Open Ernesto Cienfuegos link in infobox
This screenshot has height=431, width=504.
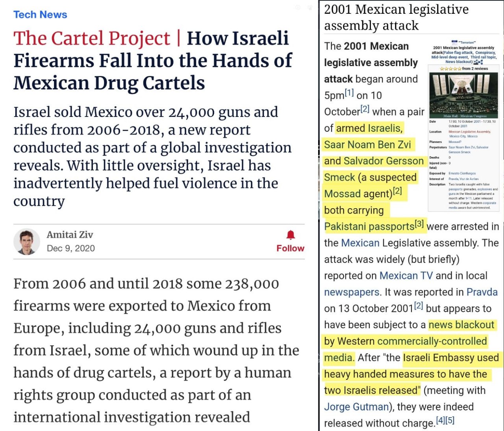462,173
